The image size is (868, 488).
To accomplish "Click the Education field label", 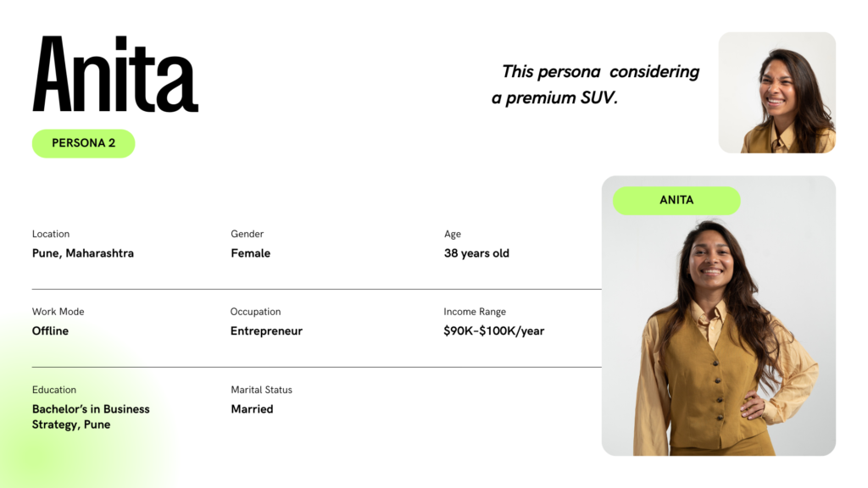I will [54, 390].
